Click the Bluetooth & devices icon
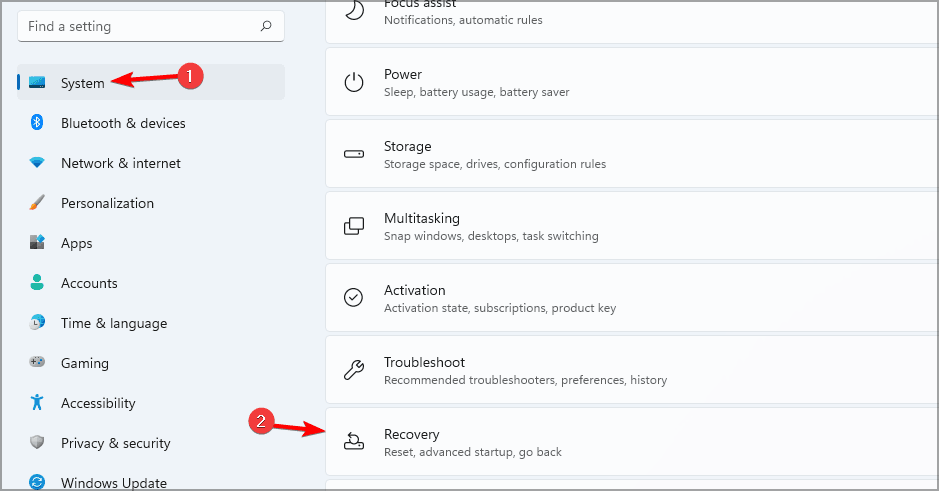The height and width of the screenshot is (491, 939). pyautogui.click(x=37, y=123)
